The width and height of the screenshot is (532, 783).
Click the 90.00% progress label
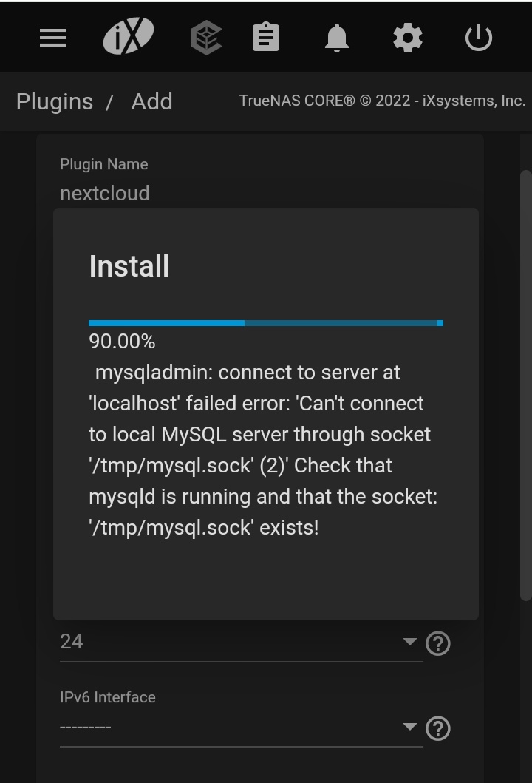[x=122, y=342]
